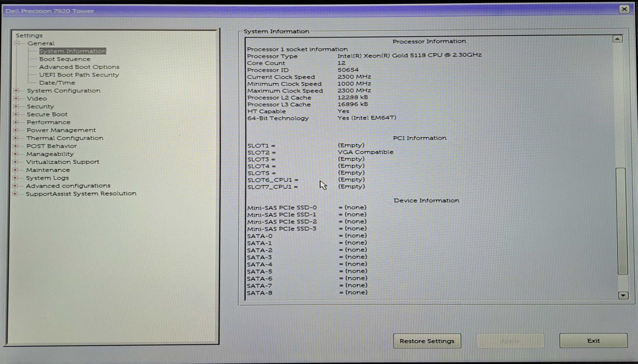Open the Secure Boot section
This screenshot has width=638, height=364.
point(47,114)
